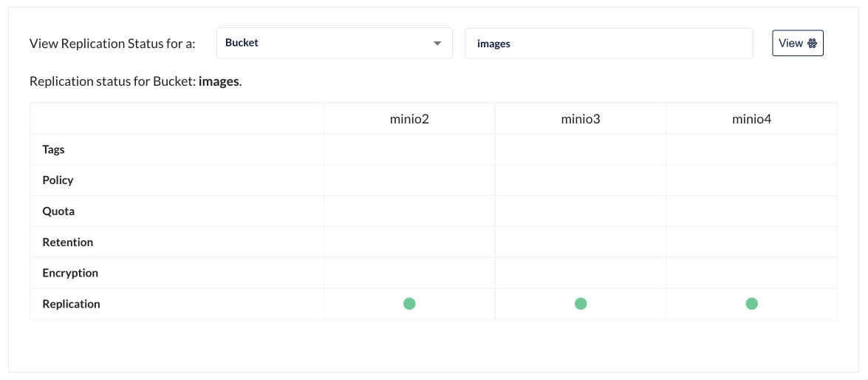
Task: Click the green Replication status dot for minio3
Action: click(580, 304)
